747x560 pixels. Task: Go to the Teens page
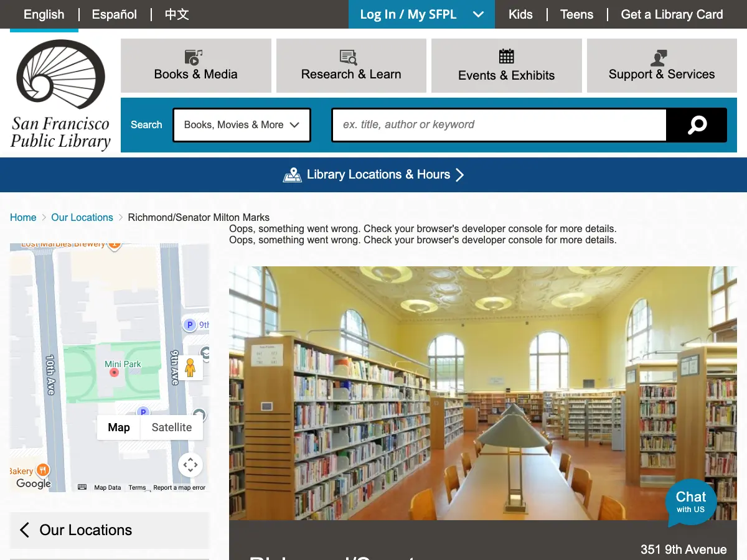576,14
